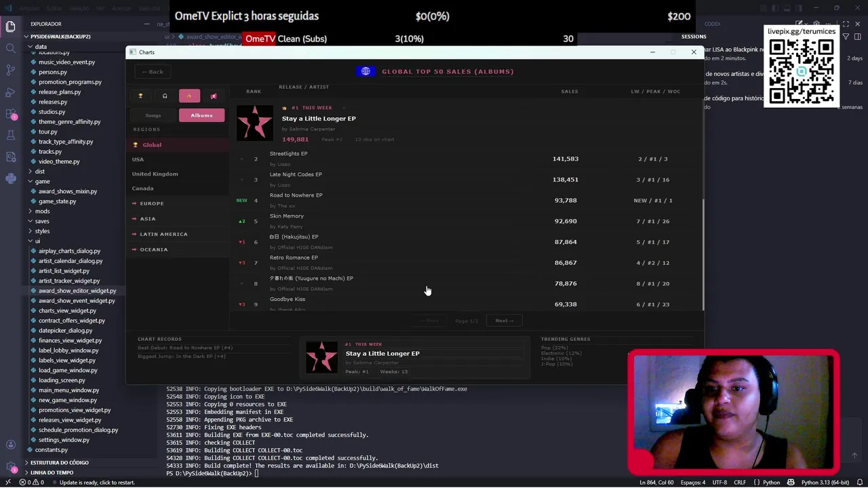Open the Explorer panel more actions ellipsis
This screenshot has width=868, height=488.
pos(146,24)
